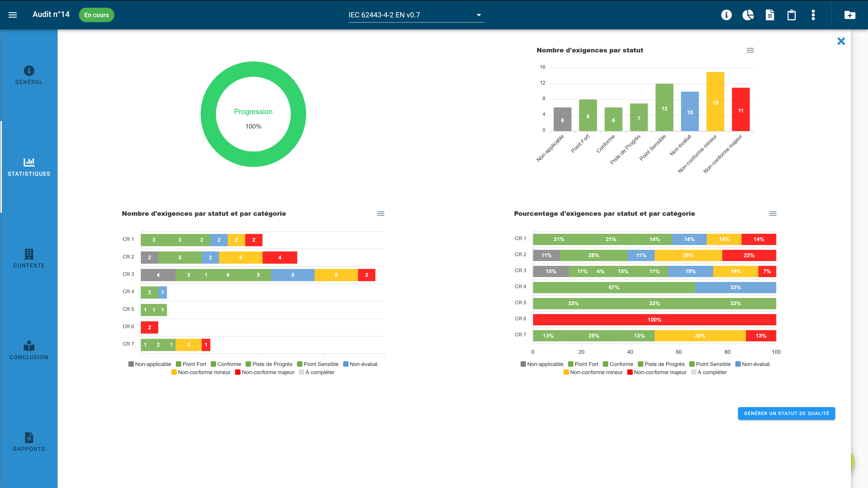
Task: Open the hamburger navigation menu
Action: pyautogui.click(x=13, y=14)
